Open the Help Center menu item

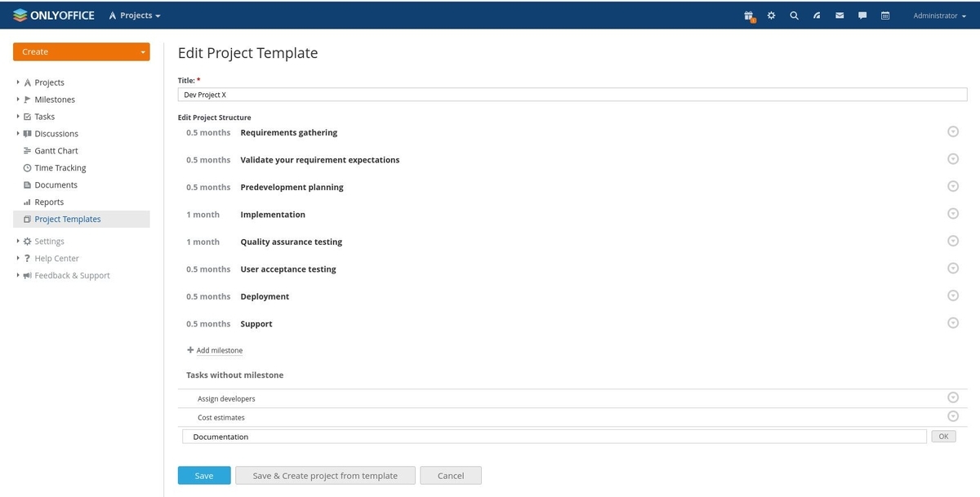click(58, 258)
